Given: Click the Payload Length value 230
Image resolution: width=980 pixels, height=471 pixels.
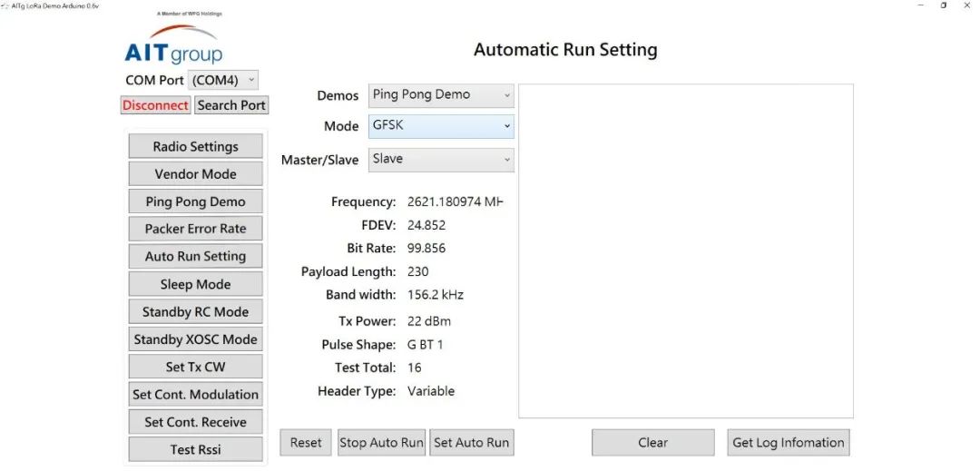Looking at the screenshot, I should point(418,271).
